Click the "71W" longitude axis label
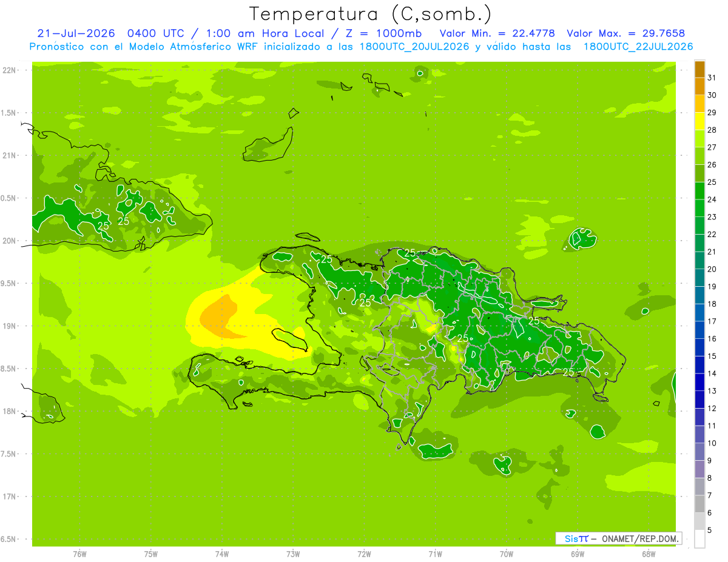Viewport: 728px width, 562px height. click(435, 554)
